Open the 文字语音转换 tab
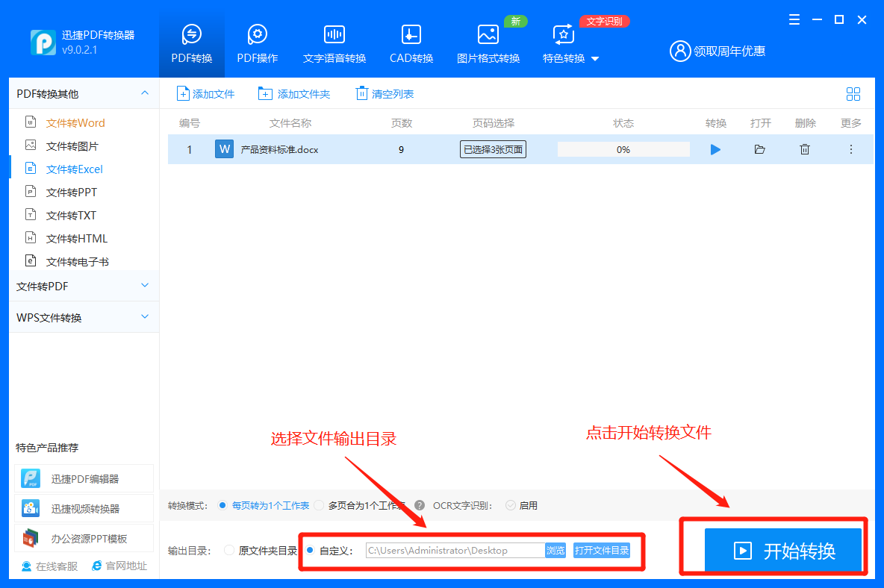Viewport: 884px width, 588px height. point(334,45)
